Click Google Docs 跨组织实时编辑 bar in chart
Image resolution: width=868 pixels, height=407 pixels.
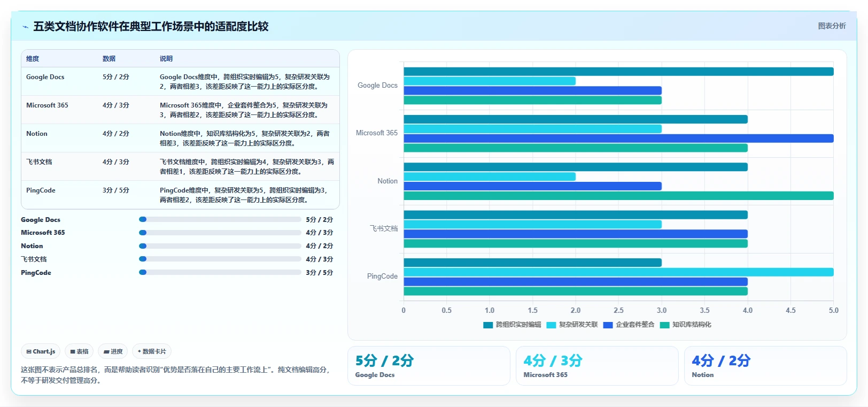[618, 72]
